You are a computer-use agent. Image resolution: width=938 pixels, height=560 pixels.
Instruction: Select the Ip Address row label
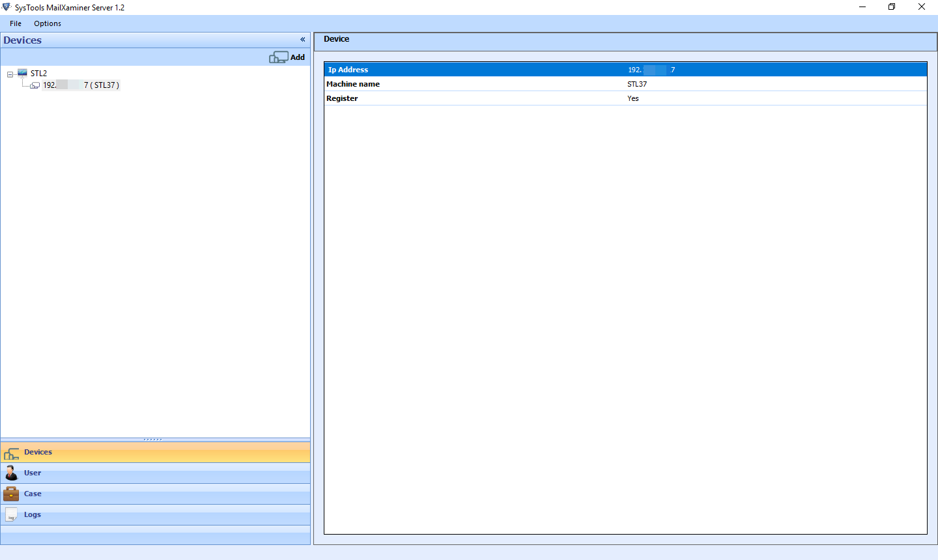[x=348, y=70]
